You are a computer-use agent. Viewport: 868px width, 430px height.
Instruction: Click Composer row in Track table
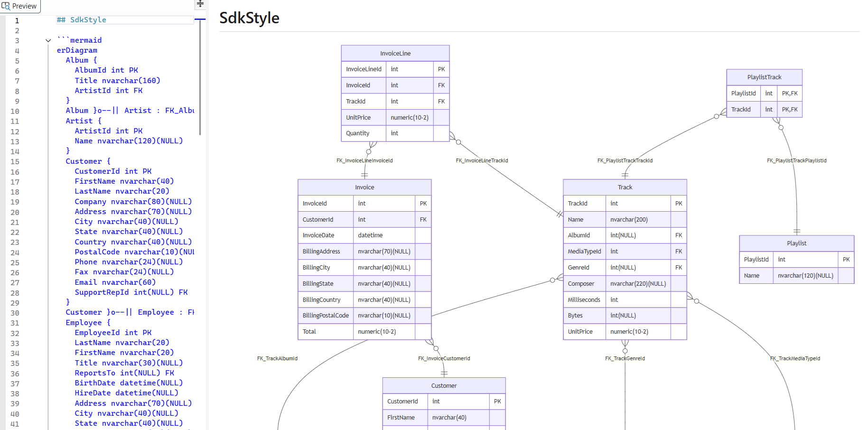coord(625,284)
